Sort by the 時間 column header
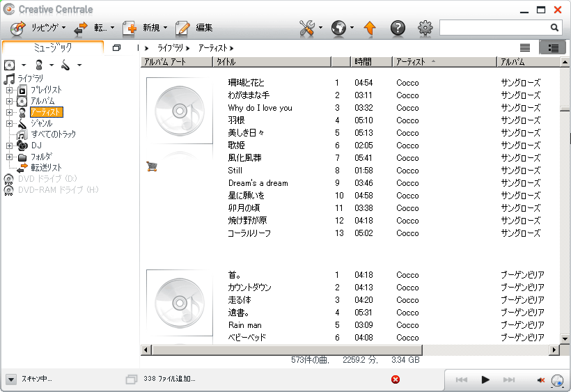The width and height of the screenshot is (571, 392). point(371,62)
